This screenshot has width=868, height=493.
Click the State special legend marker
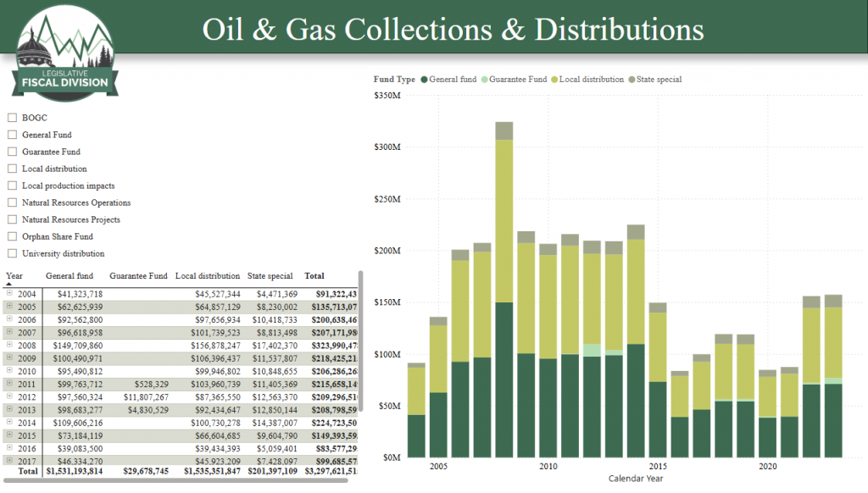pyautogui.click(x=632, y=80)
